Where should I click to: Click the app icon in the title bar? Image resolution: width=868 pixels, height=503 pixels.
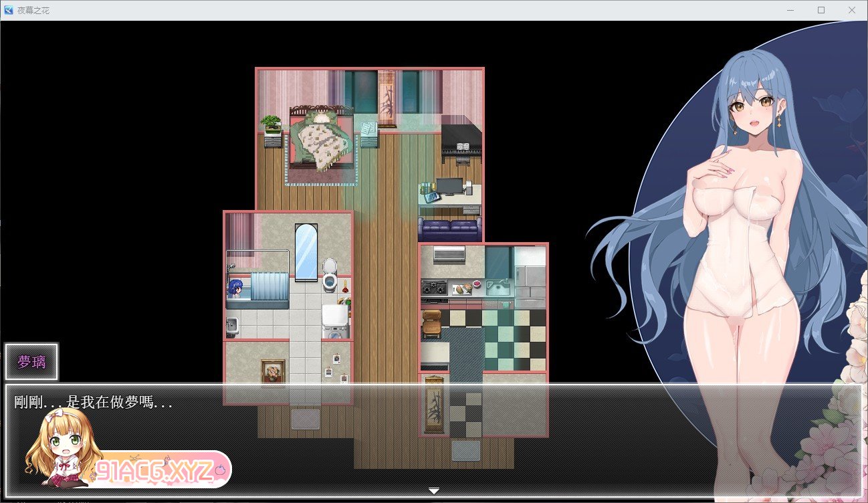9,10
